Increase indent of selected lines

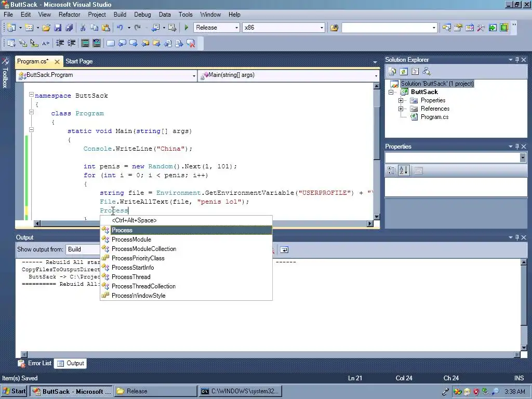(x=72, y=43)
